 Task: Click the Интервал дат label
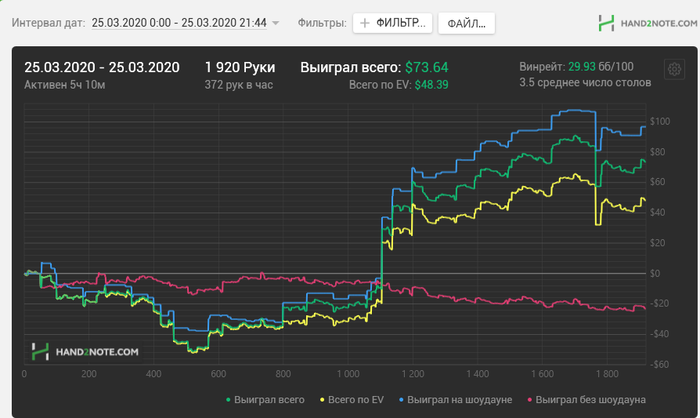click(48, 23)
